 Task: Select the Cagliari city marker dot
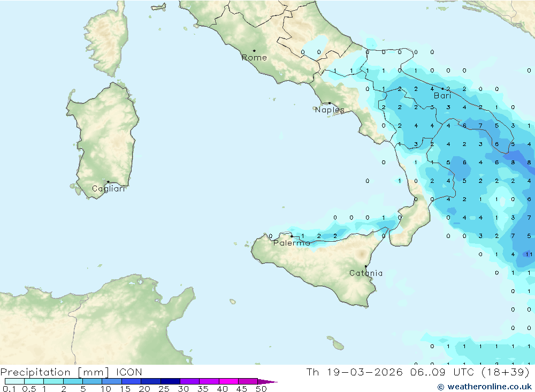[108, 182]
